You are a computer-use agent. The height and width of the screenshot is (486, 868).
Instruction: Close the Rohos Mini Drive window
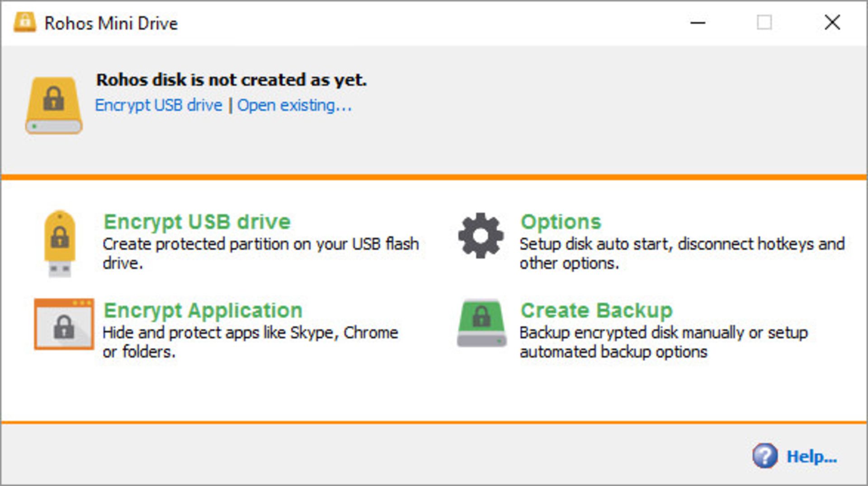[832, 23]
